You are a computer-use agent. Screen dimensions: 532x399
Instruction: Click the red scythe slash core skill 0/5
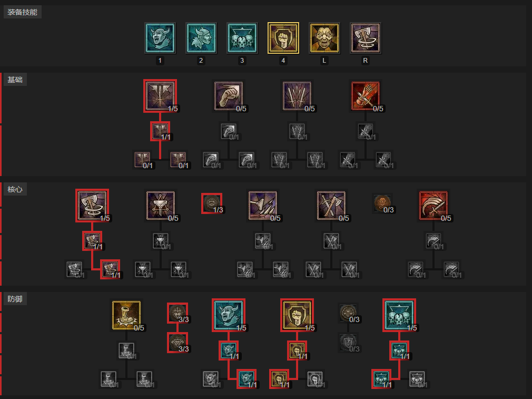434,206
